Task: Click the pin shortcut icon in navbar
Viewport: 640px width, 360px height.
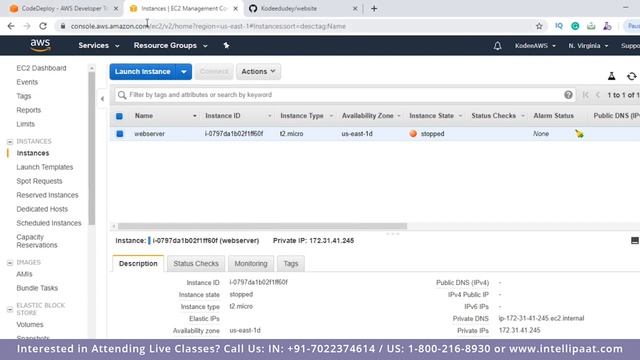Action: pyautogui.click(x=226, y=45)
